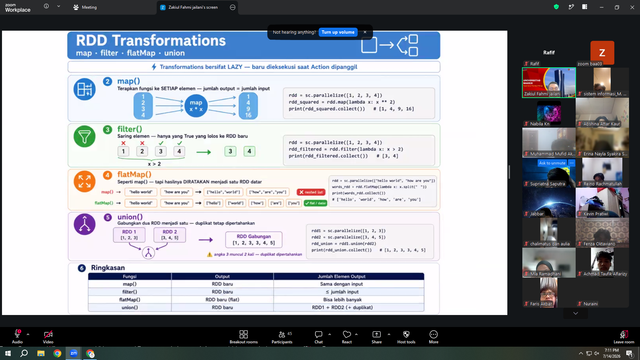Screen dimensions: 640x360
Task: Select Kevin Pratiwi's video tile
Action: [x=602, y=203]
